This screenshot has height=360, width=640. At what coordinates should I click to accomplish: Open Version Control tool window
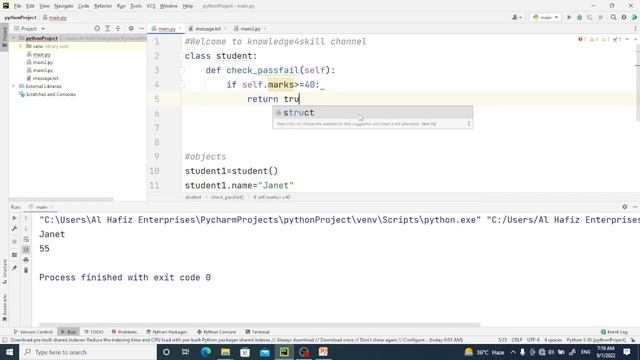pos(33,332)
